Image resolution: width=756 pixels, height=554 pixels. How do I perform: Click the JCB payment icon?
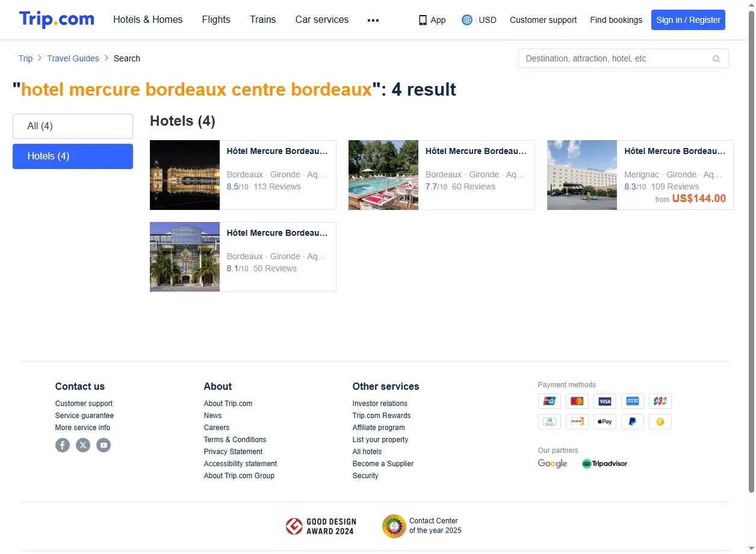pyautogui.click(x=660, y=401)
